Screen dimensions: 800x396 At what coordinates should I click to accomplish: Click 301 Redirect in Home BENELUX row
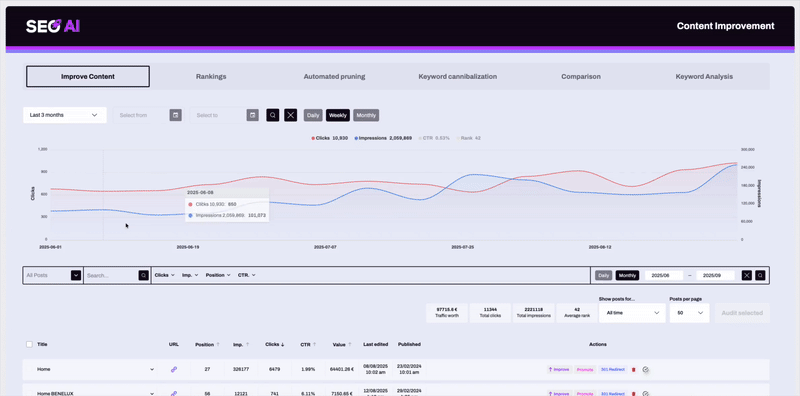613,393
